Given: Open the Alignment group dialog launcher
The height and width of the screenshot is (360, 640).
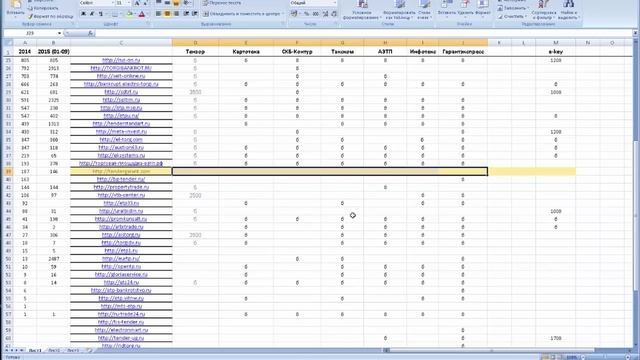Looking at the screenshot, I should 283,24.
